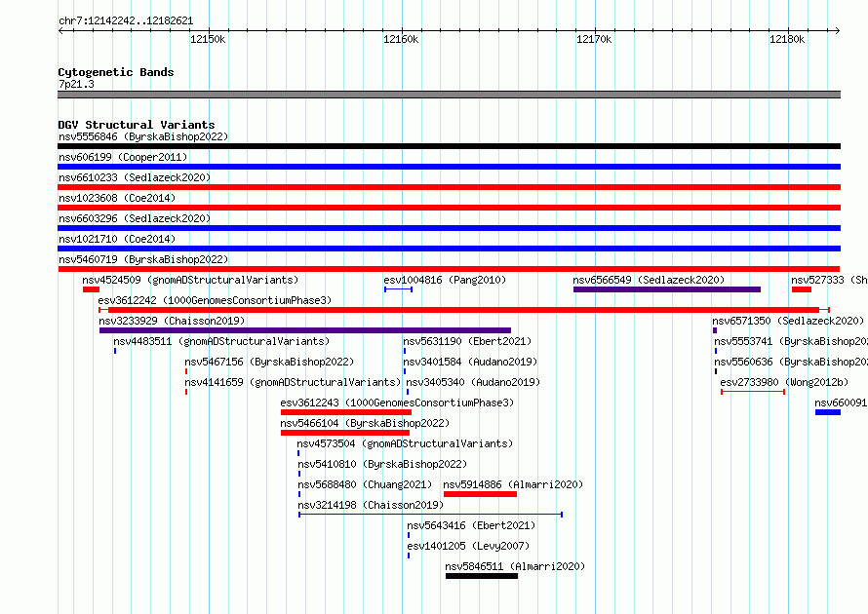Image resolution: width=868 pixels, height=614 pixels.
Task: Click the right arrow of the ruler
Action: tap(838, 30)
